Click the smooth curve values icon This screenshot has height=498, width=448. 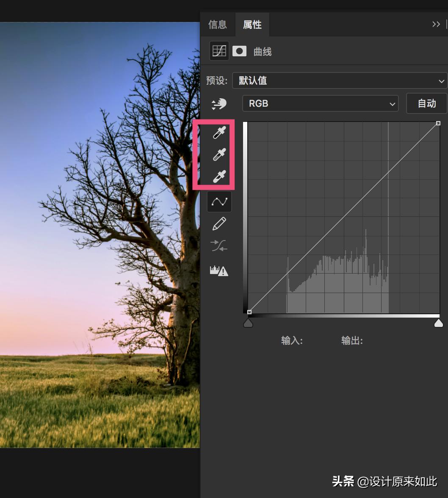(x=219, y=246)
